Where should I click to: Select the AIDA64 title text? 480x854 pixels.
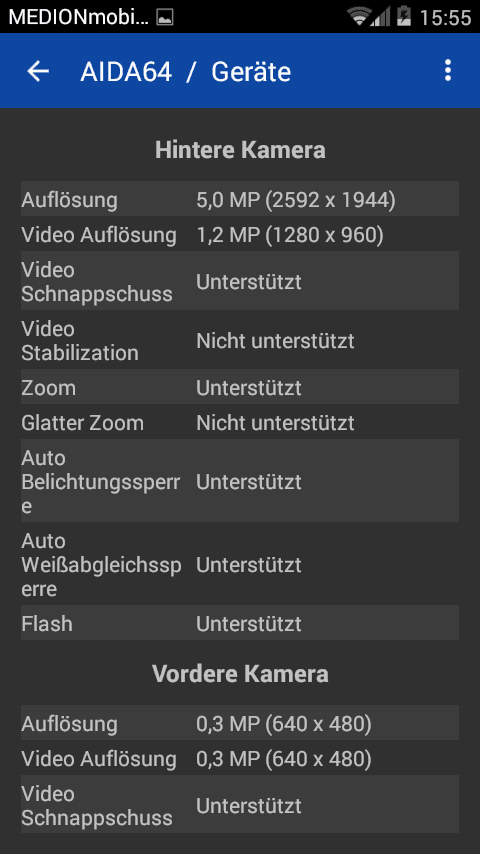tap(126, 72)
